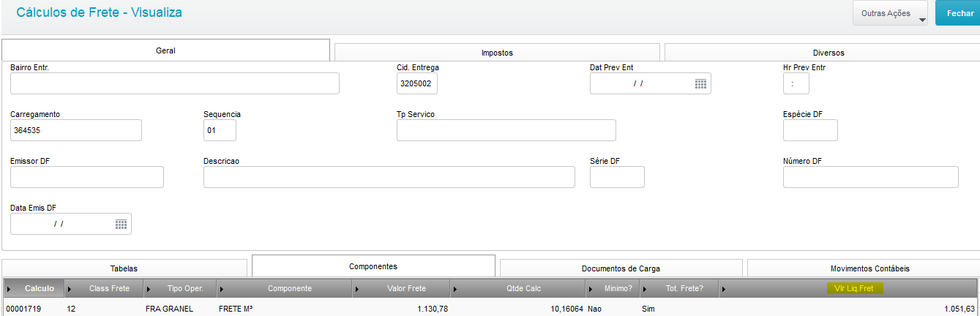
Task: Click the Dat Prev Ent date field
Action: [651, 84]
